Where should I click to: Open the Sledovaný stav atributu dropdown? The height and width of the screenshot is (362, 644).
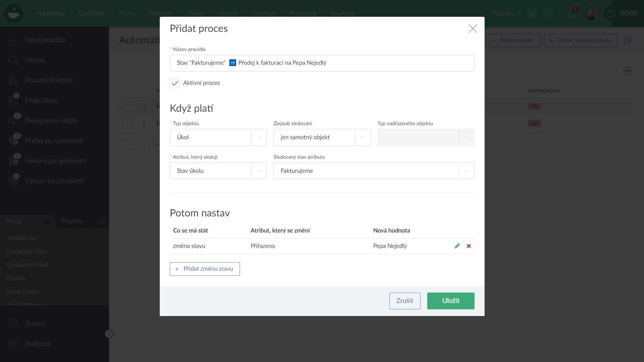click(x=374, y=171)
